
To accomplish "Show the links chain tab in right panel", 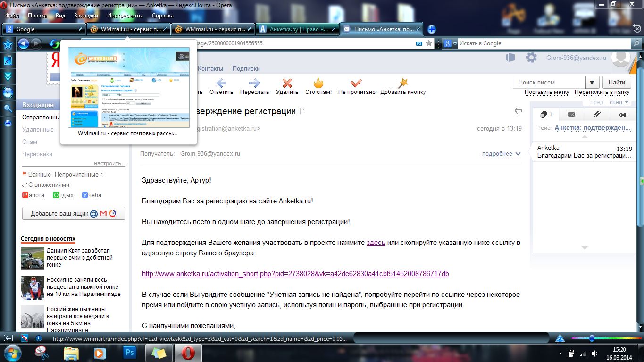I will tap(623, 114).
